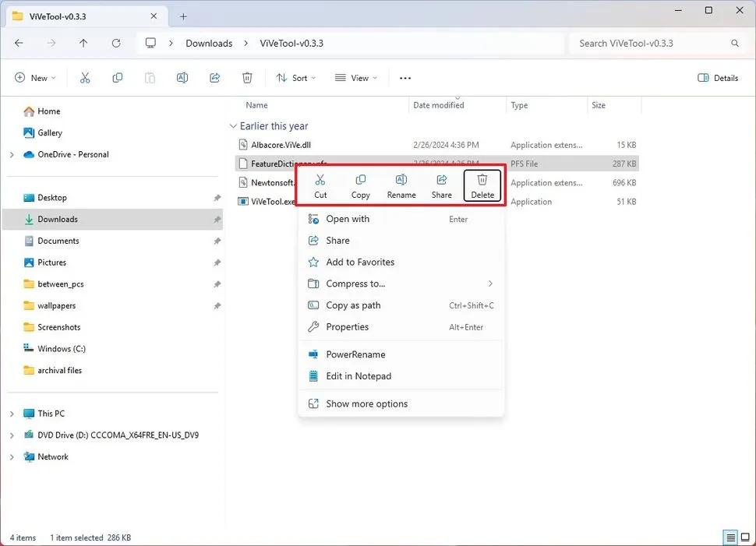Click the Copy icon on the toolbar
The width and height of the screenshot is (756, 546).
click(x=117, y=78)
